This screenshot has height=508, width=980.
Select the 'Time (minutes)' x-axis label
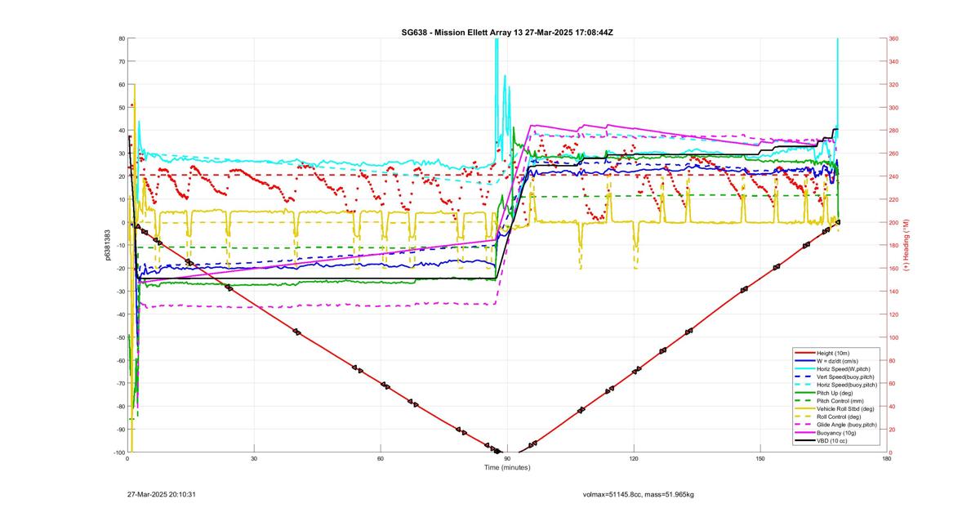coord(507,467)
